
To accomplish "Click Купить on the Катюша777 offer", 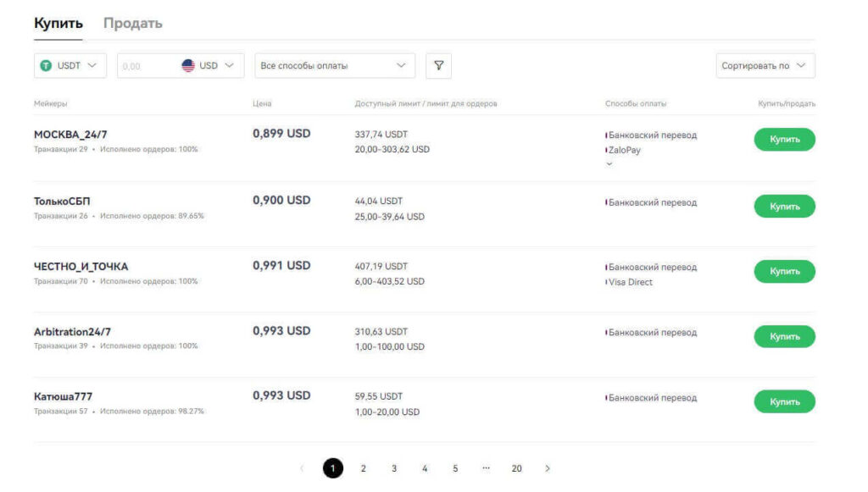I will pos(783,401).
